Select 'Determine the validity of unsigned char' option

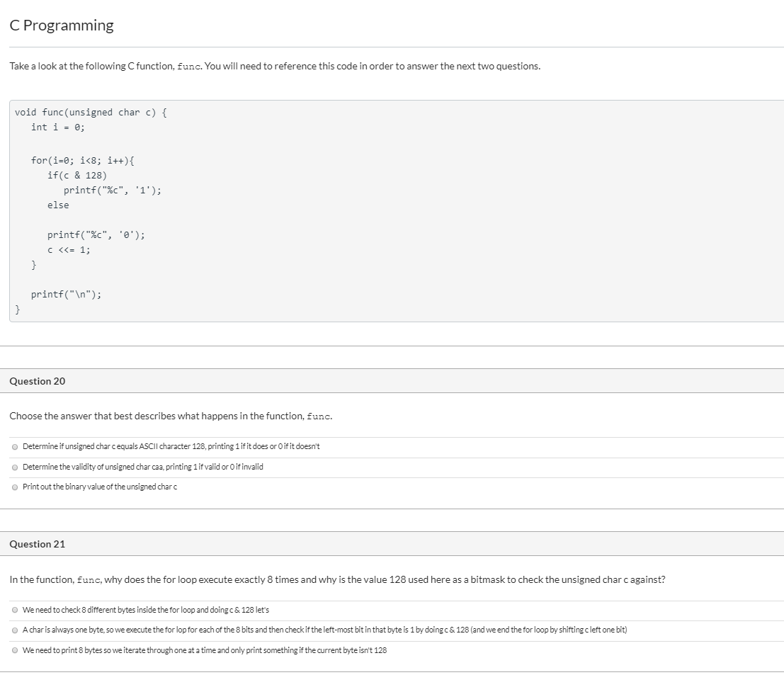pos(15,467)
